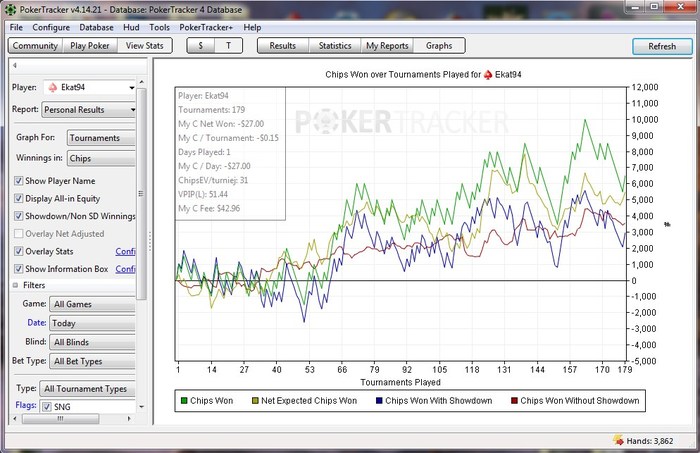700x453 pixels.
Task: Click the red spade icon in Player field
Action: (x=53, y=87)
